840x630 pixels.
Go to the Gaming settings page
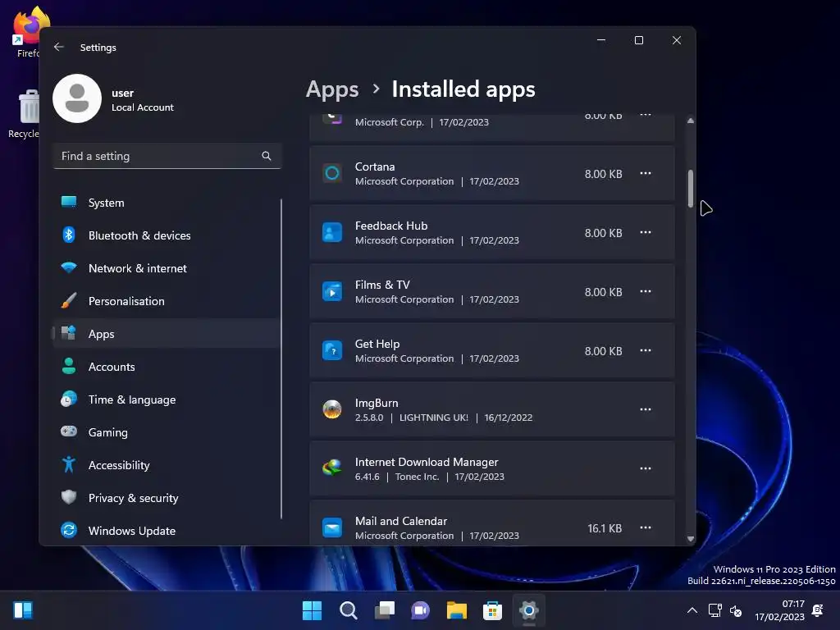click(167, 431)
